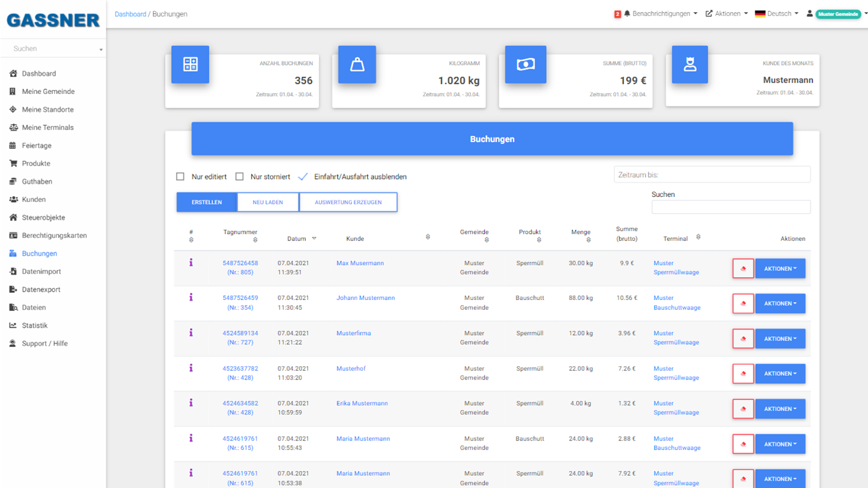Click the eraser icon for Max Musermann booking
Screen dimensions: 868x488
pos(743,269)
